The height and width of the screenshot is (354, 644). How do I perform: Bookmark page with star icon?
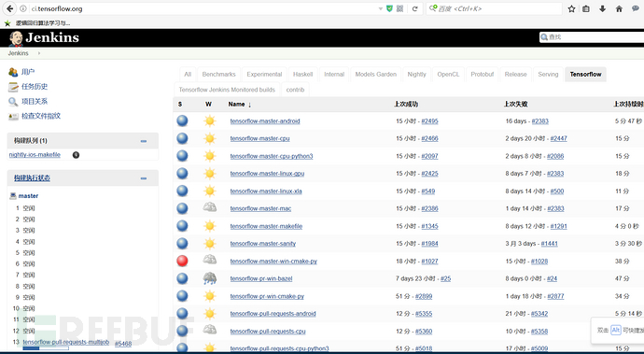(571, 8)
